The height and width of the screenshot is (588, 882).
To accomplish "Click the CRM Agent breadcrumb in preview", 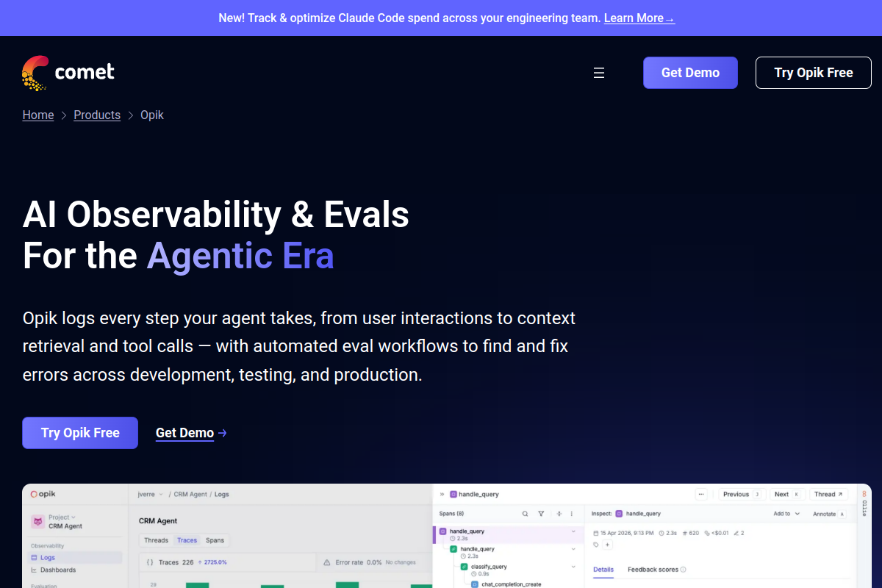I will 190,495.
